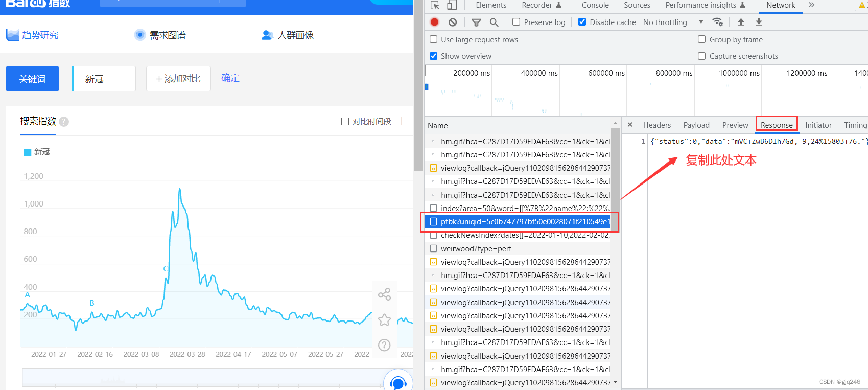Image resolution: width=868 pixels, height=390 pixels.
Task: Click the network overview timeline
Action: pyautogui.click(x=646, y=90)
